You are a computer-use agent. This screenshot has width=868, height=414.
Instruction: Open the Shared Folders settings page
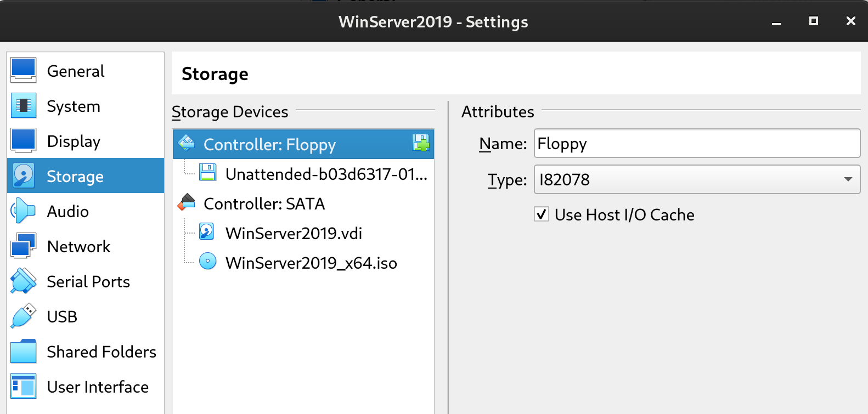pyautogui.click(x=102, y=352)
